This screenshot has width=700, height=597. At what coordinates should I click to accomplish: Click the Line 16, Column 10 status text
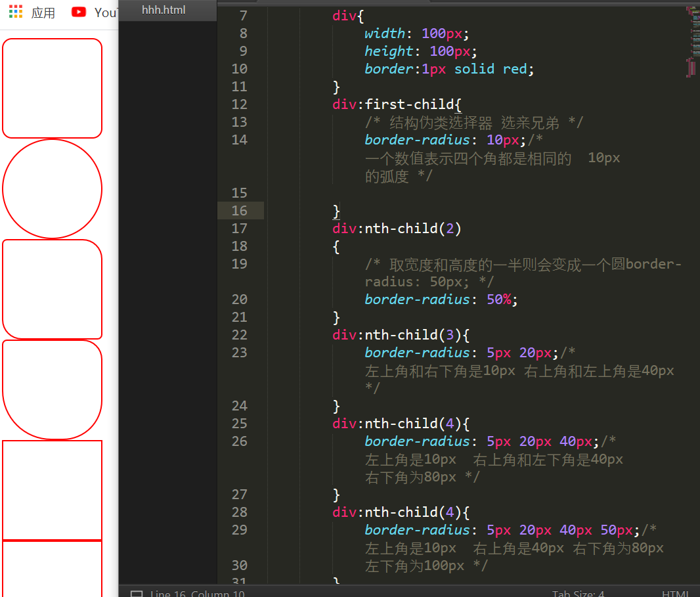tap(197, 594)
